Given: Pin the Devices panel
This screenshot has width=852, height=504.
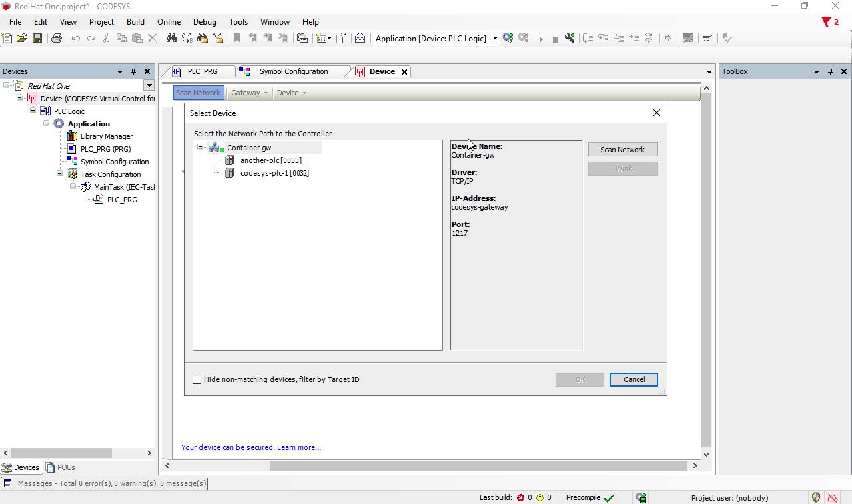Looking at the screenshot, I should tap(133, 71).
